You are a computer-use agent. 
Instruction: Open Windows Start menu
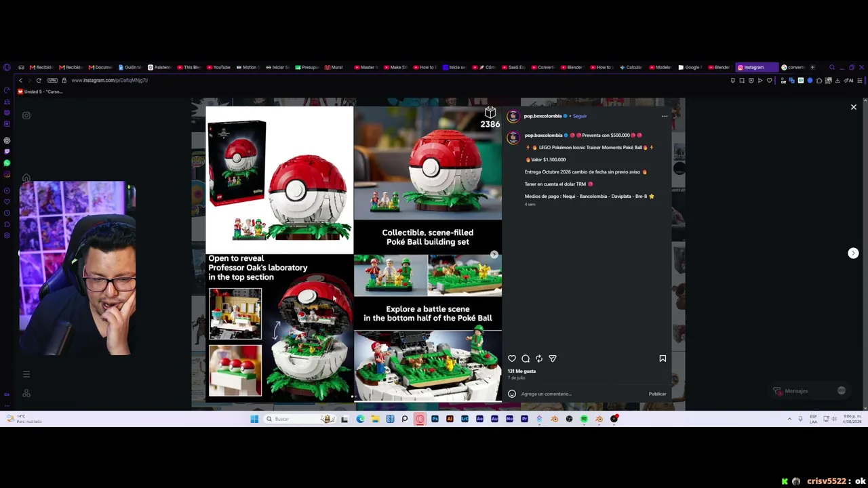[254, 419]
